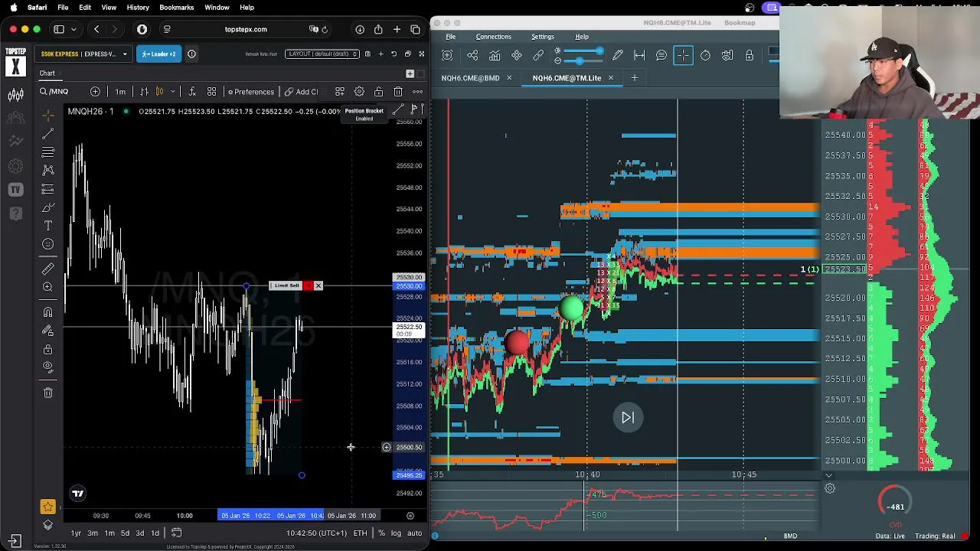This screenshot has width=980, height=551.
Task: Select Bookmap pencil drawing tool
Action: [617, 55]
